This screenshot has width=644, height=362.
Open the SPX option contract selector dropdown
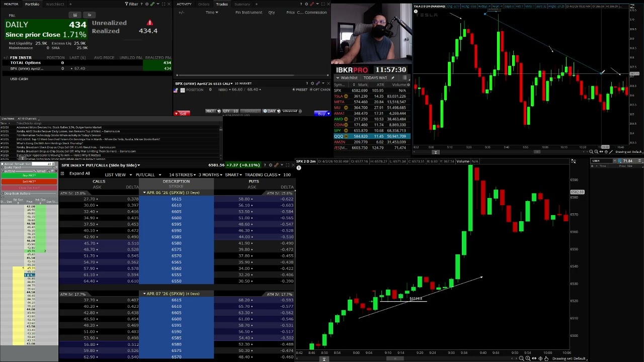[x=232, y=83]
